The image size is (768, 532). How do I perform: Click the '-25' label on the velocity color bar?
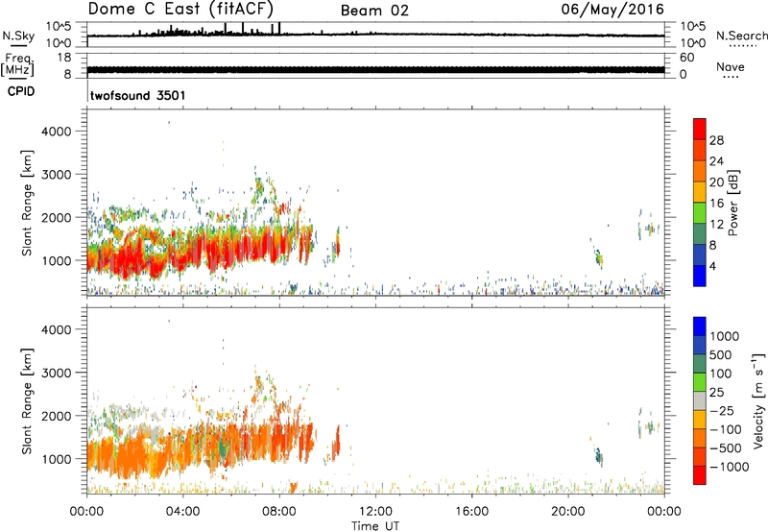tap(722, 410)
